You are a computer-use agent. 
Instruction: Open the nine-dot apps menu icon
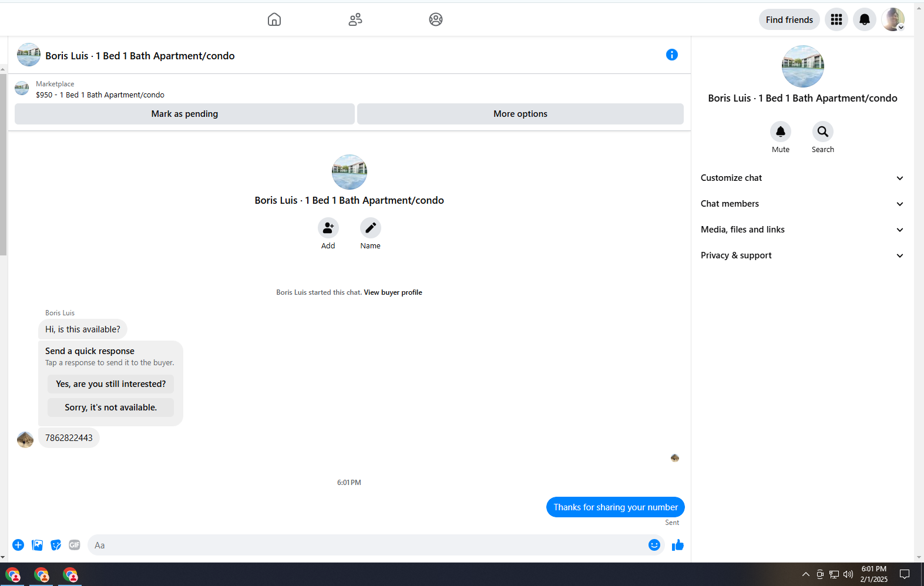836,19
